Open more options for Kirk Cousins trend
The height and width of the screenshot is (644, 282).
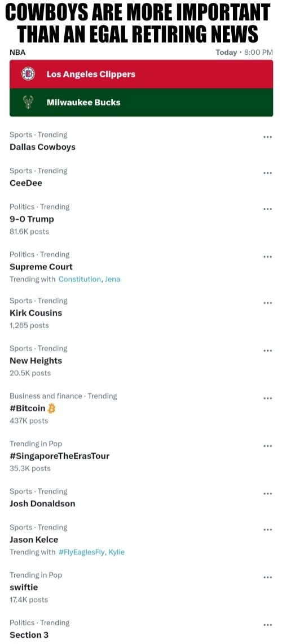[x=267, y=303]
